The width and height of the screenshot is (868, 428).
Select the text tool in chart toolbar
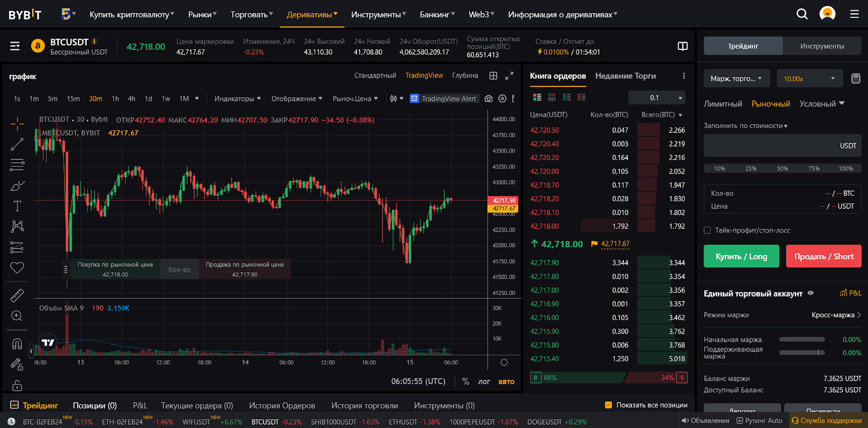pos(17,206)
